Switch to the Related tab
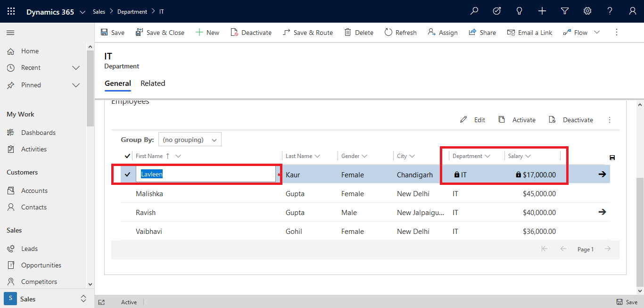Viewport: 644px width, 308px height. coord(153,83)
